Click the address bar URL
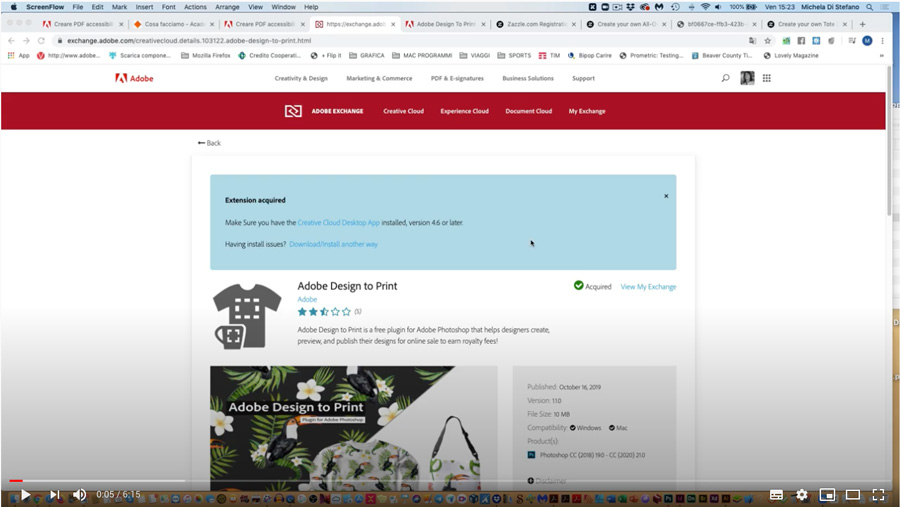This screenshot has width=900, height=507. pyautogui.click(x=189, y=41)
